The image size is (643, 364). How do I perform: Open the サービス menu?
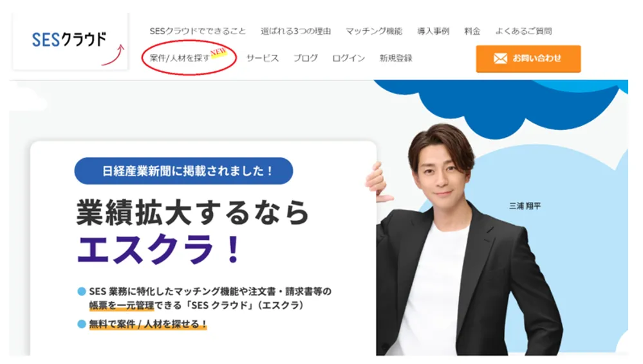pos(263,59)
